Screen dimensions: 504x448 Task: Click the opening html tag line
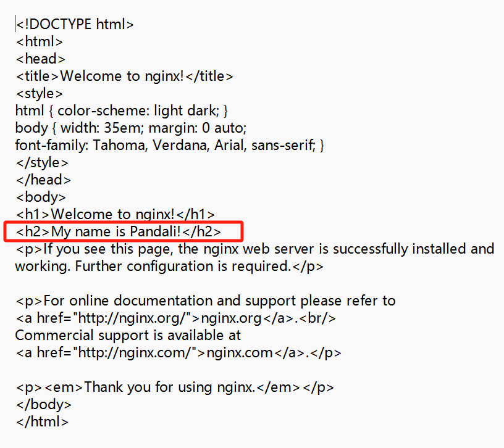coord(39,42)
